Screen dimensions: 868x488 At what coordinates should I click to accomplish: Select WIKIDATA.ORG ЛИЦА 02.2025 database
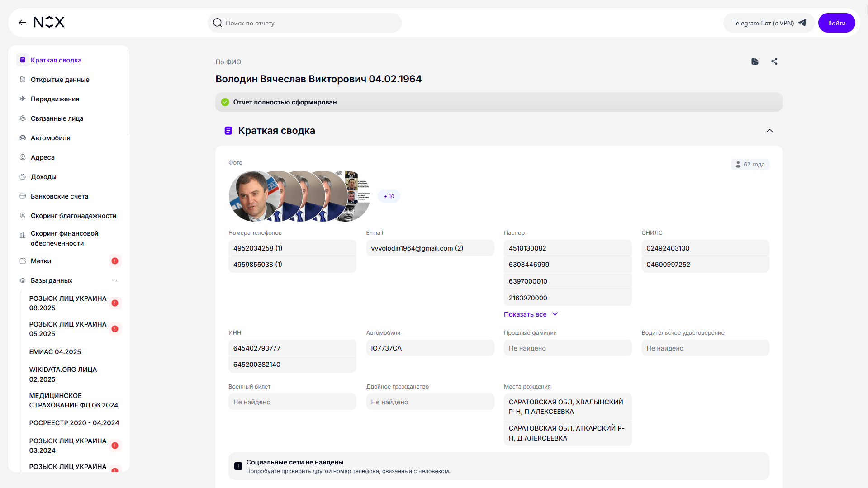point(63,374)
